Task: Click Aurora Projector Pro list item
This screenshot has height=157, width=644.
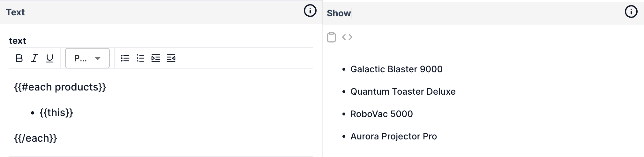Action: [x=393, y=136]
